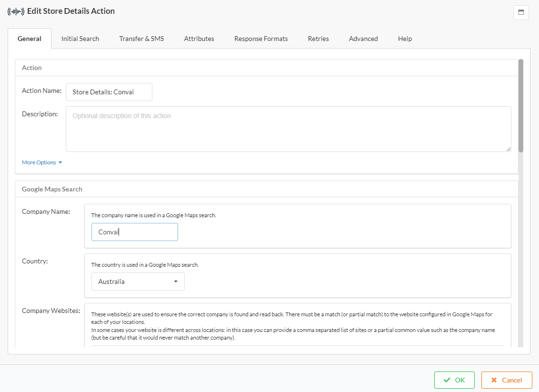Go to the Response Formats tab
This screenshot has width=539, height=392.
261,39
